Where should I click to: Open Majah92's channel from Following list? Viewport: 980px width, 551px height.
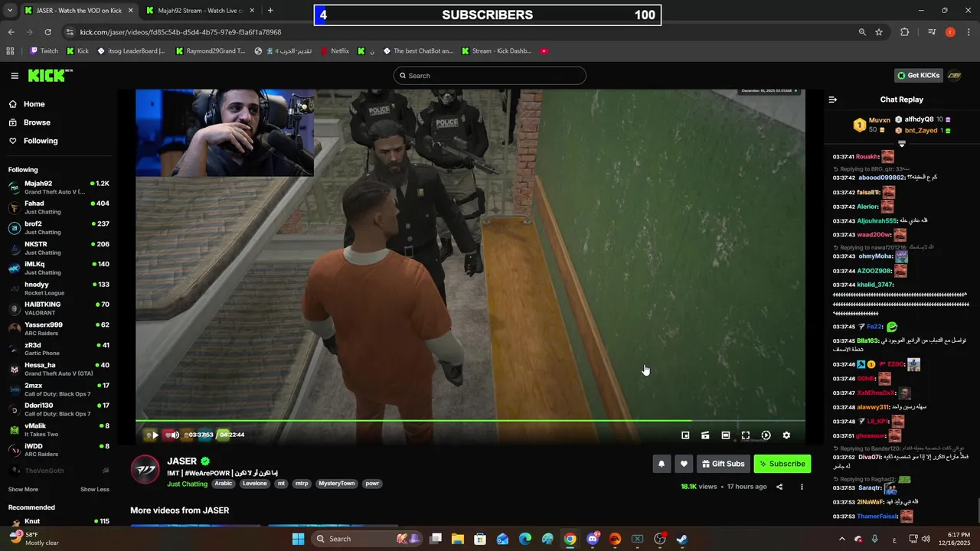tap(58, 187)
